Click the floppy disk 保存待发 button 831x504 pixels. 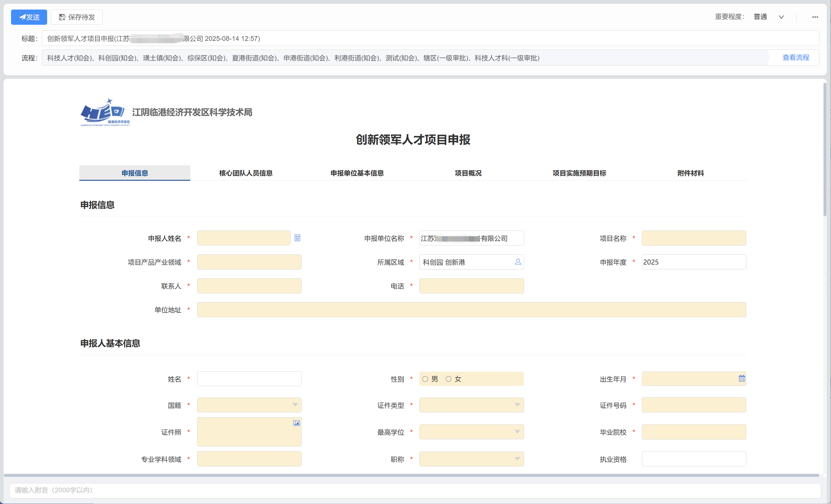point(77,17)
